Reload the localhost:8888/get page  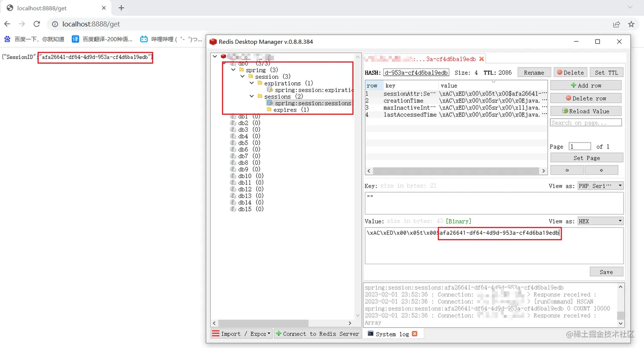pyautogui.click(x=37, y=24)
